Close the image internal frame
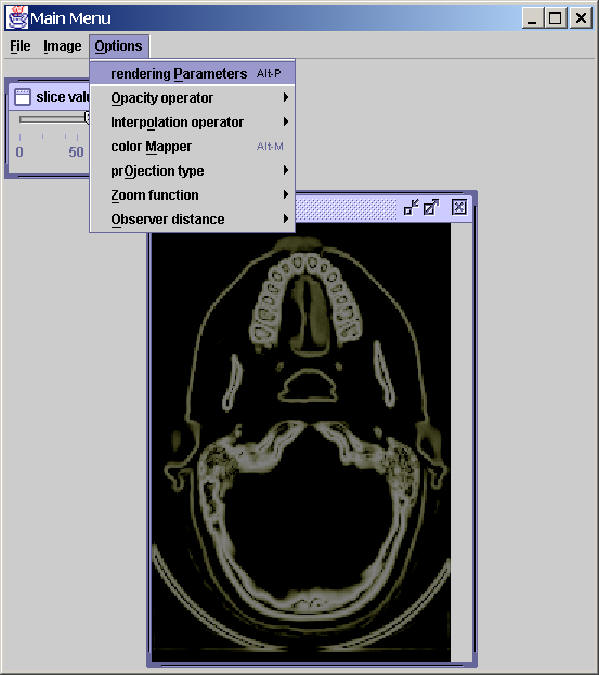 click(x=459, y=207)
